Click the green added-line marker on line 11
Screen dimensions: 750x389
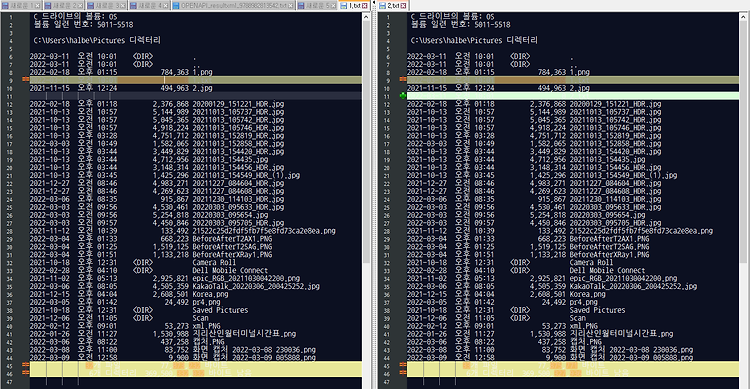click(x=403, y=96)
